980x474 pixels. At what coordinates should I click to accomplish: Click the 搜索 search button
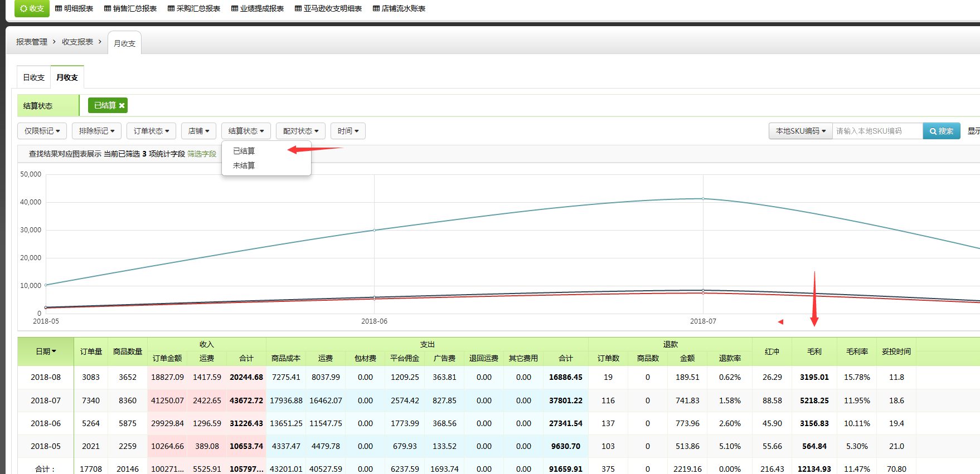point(942,131)
